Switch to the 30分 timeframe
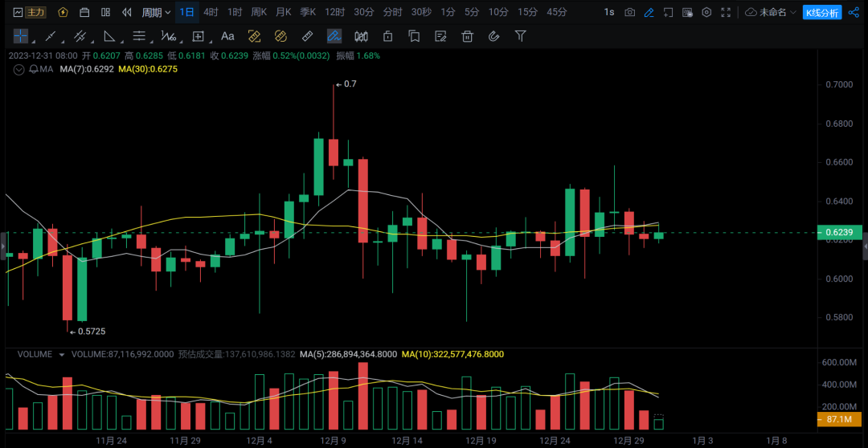Screen dimensions: 868x448 (x=364, y=12)
